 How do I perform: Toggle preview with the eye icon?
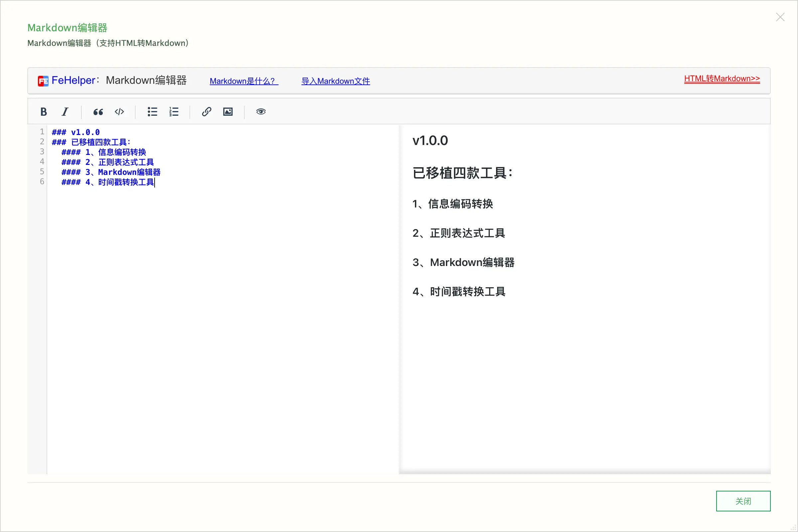tap(261, 112)
